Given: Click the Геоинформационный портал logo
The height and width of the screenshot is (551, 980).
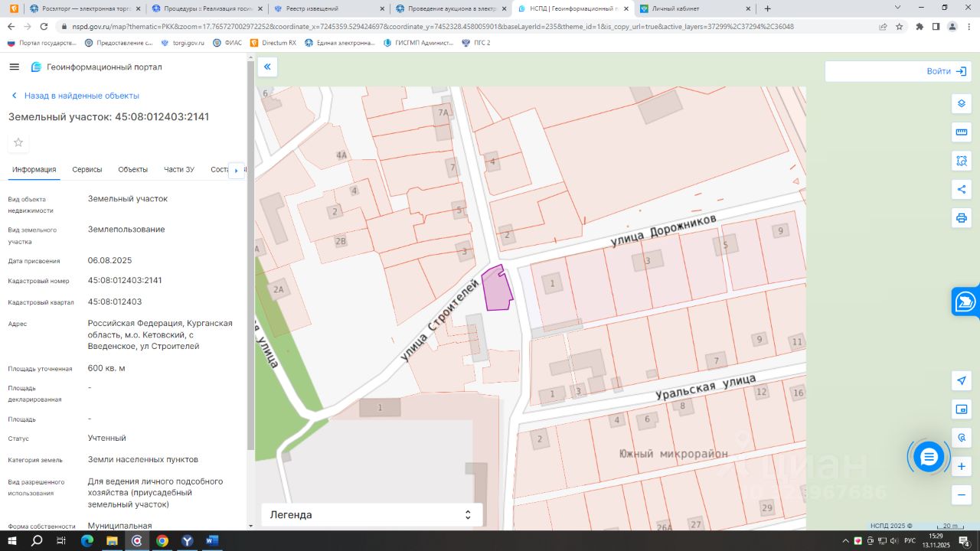Looking at the screenshot, I should click(x=96, y=67).
